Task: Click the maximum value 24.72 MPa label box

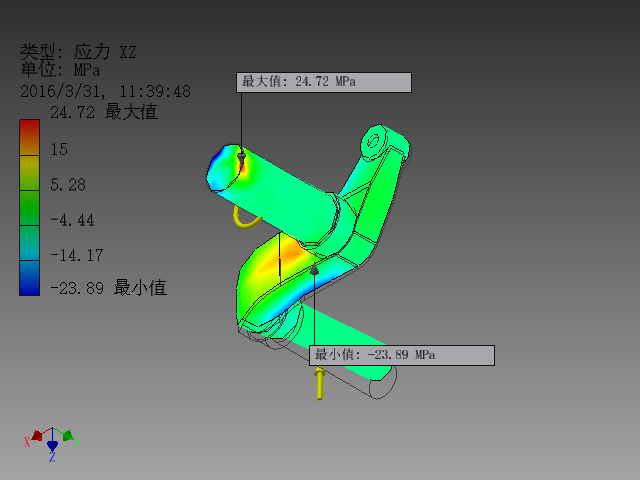Action: tap(324, 82)
